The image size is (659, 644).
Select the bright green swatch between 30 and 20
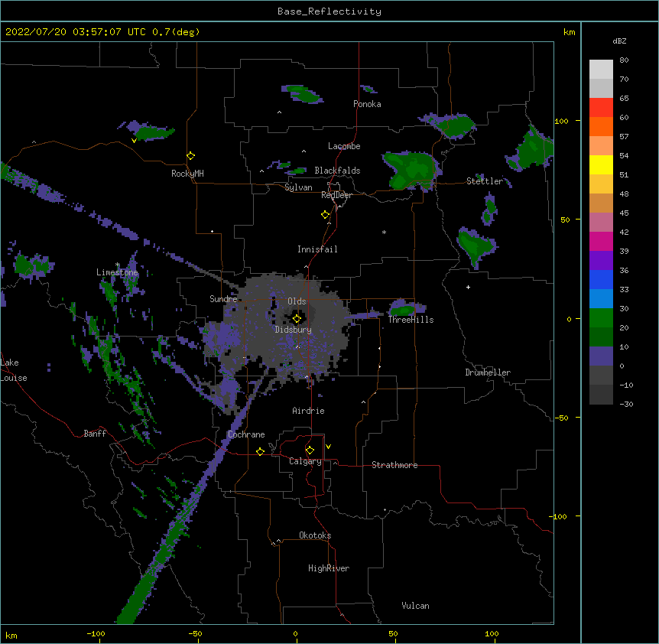(x=601, y=318)
